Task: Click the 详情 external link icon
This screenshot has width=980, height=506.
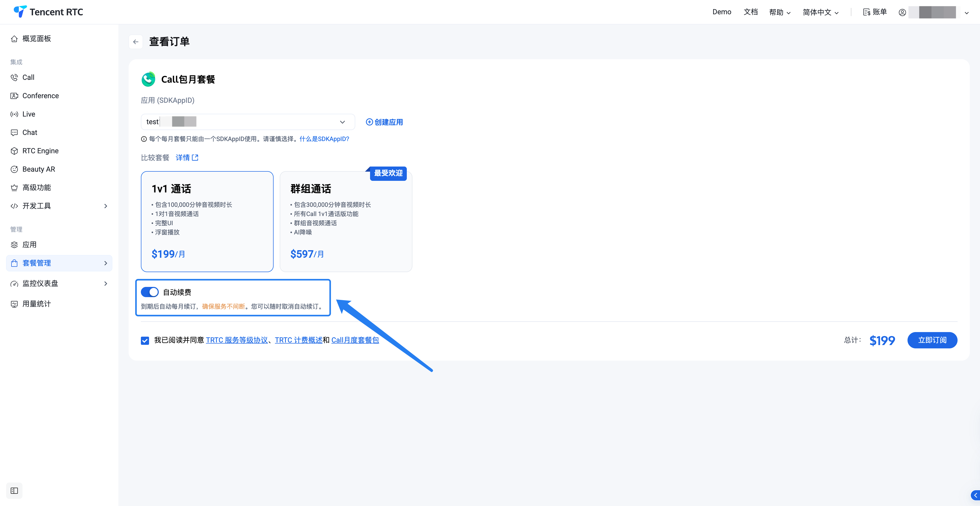Action: (x=195, y=157)
